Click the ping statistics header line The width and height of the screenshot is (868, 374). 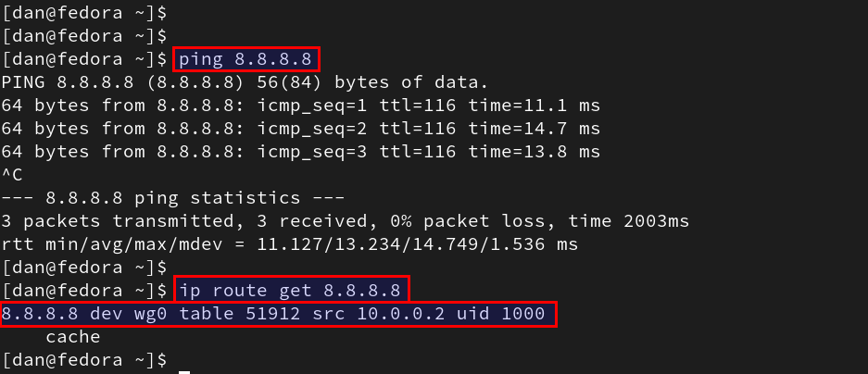point(172,198)
